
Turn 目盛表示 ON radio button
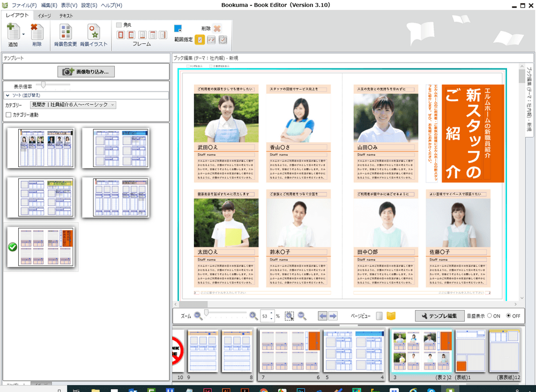pyautogui.click(x=489, y=316)
